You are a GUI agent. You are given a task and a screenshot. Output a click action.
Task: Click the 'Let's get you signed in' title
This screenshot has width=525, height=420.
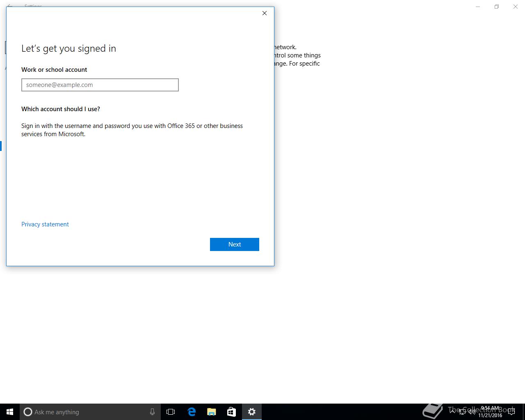(68, 48)
